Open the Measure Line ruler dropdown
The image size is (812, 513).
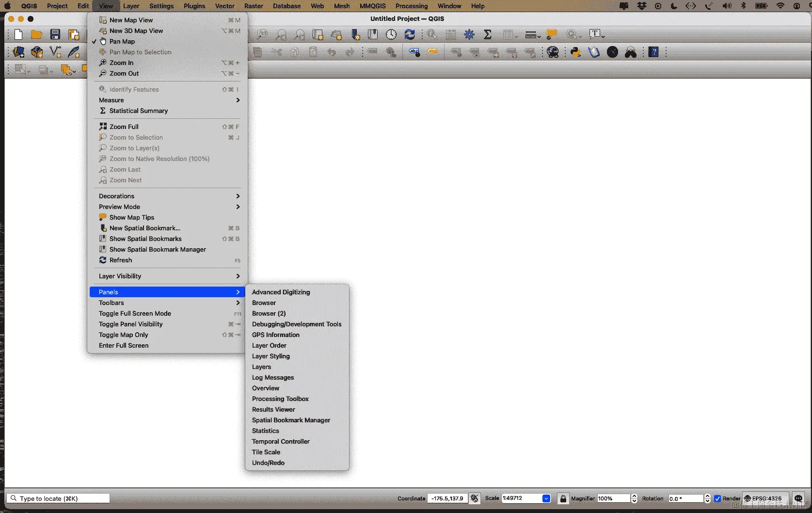pyautogui.click(x=539, y=36)
